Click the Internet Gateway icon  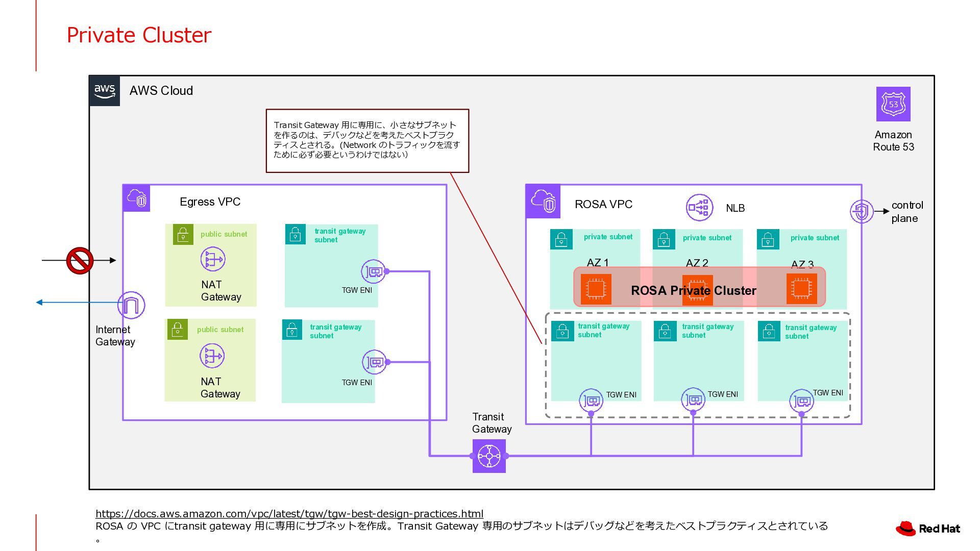(131, 305)
